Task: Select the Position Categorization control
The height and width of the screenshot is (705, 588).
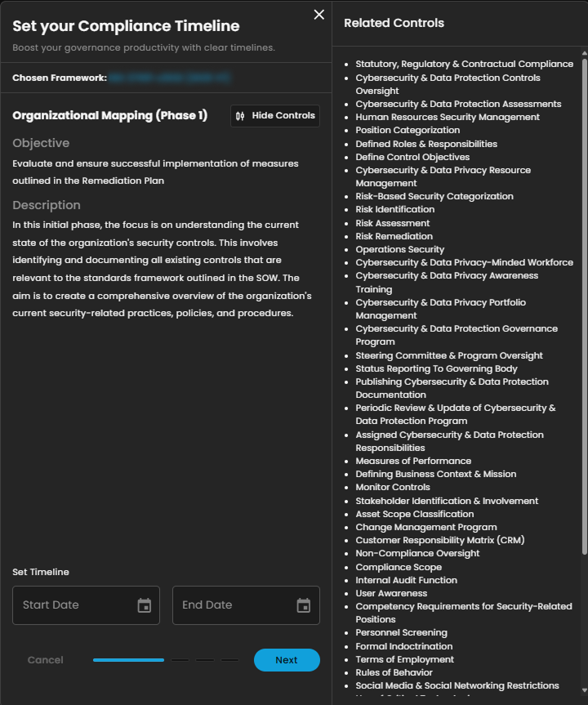Action: pos(408,129)
